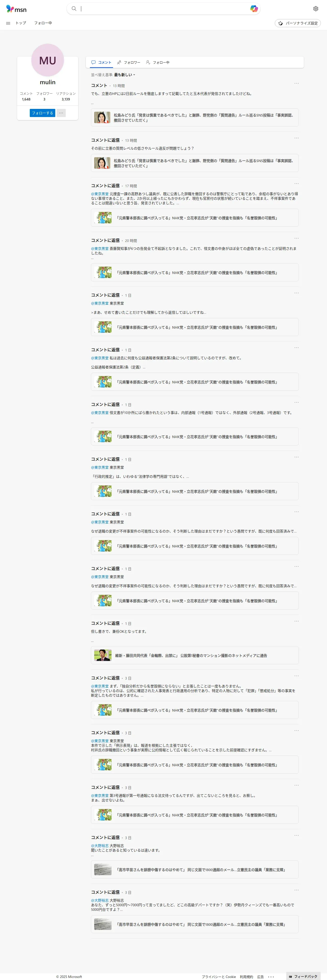Open first 松島みどり氏 article card
The height and width of the screenshot is (980, 327).
click(x=195, y=118)
